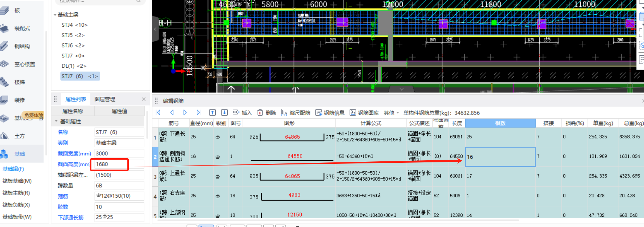
Task: Expand the 其他 dropdown menu
Action: pos(391,113)
